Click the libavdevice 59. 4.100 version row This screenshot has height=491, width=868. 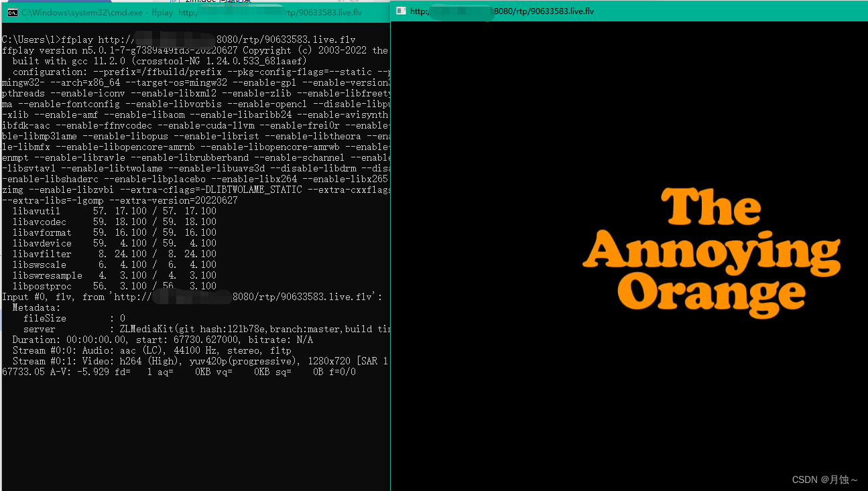(x=115, y=243)
